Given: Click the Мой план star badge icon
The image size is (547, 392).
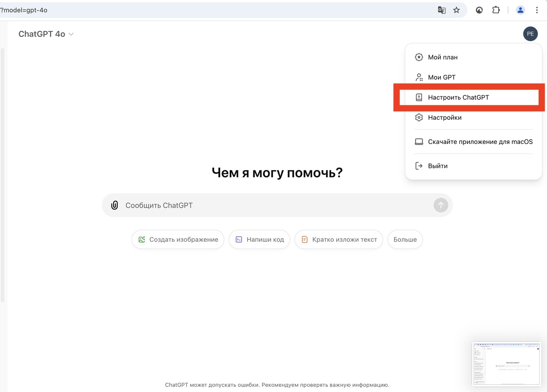Looking at the screenshot, I should [x=419, y=57].
